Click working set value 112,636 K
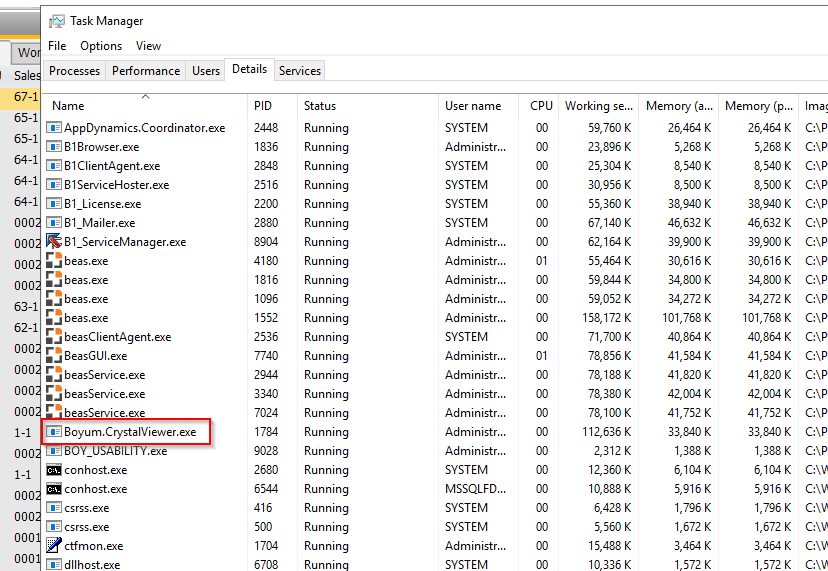The height and width of the screenshot is (571, 828). (606, 432)
